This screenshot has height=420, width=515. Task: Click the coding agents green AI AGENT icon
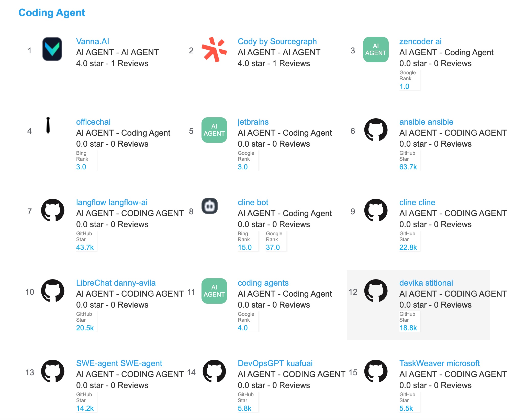[x=214, y=291]
